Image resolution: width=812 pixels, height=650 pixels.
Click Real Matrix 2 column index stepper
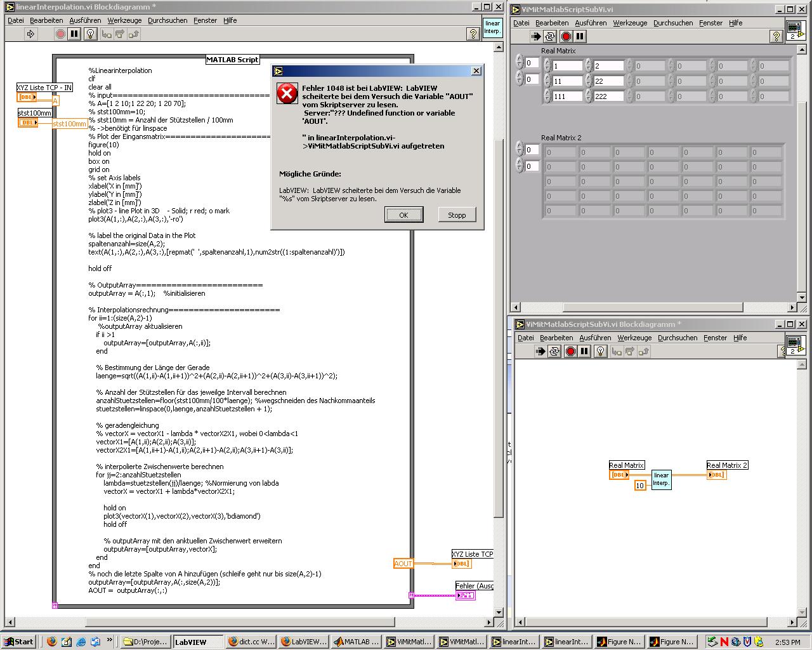(x=520, y=166)
